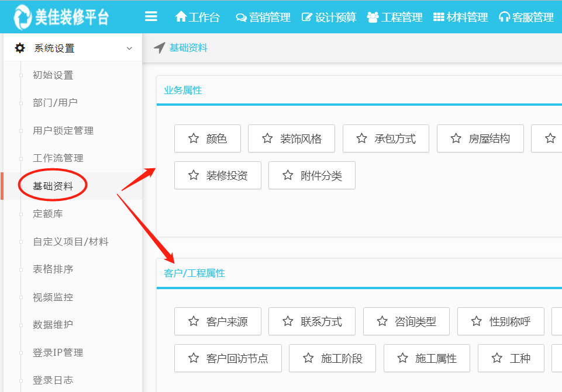The height and width of the screenshot is (392, 562).
Task: Click the star icon beside 颜色
Action: 194,138
